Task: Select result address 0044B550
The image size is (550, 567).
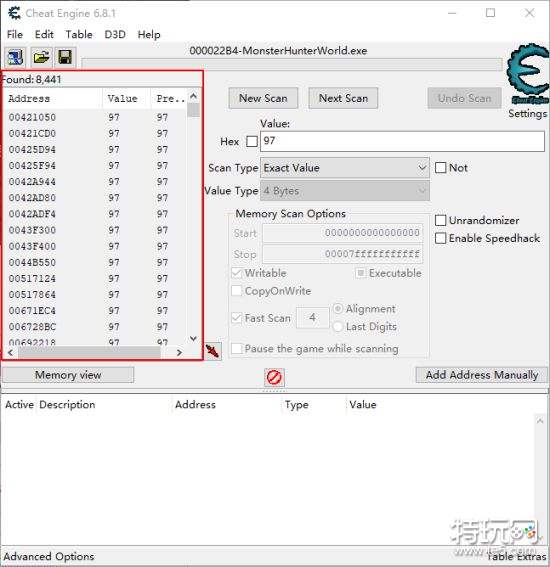Action: (x=32, y=262)
